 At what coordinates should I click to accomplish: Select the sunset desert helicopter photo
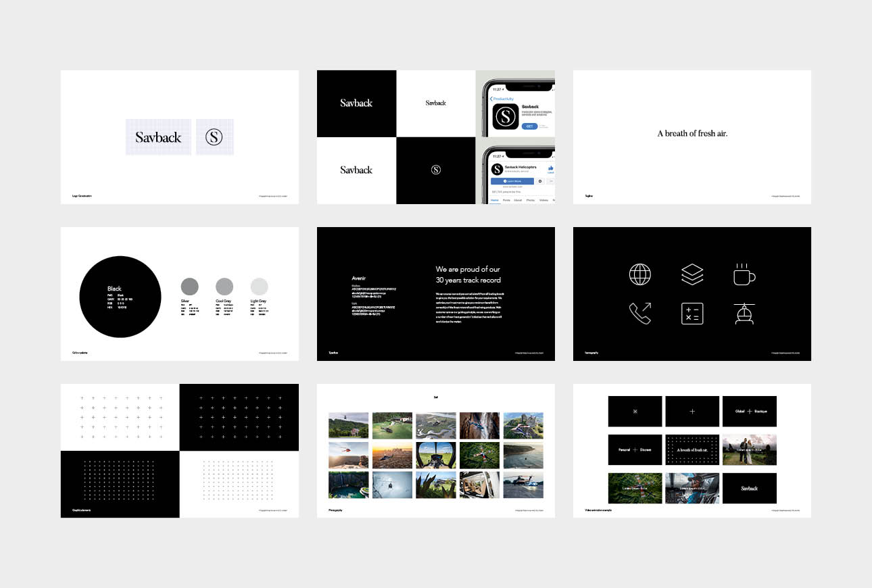[392, 456]
